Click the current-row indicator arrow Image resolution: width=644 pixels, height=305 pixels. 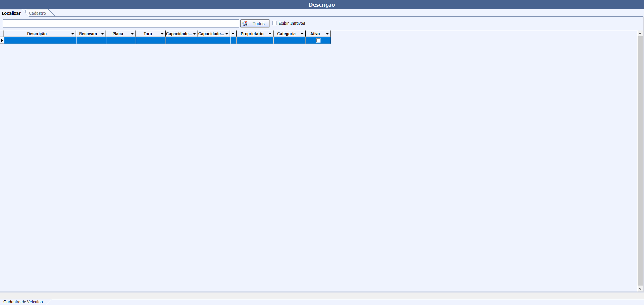[x=2, y=41]
